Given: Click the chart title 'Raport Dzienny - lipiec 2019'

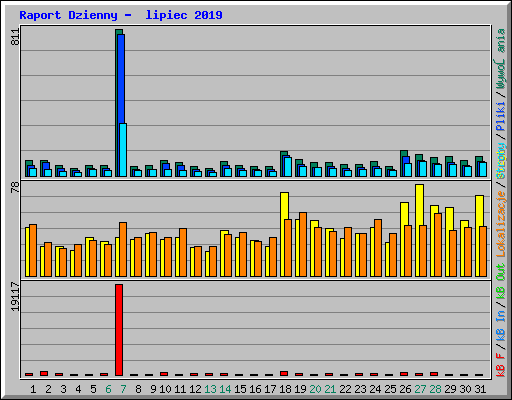Looking at the screenshot, I should pos(121,15).
